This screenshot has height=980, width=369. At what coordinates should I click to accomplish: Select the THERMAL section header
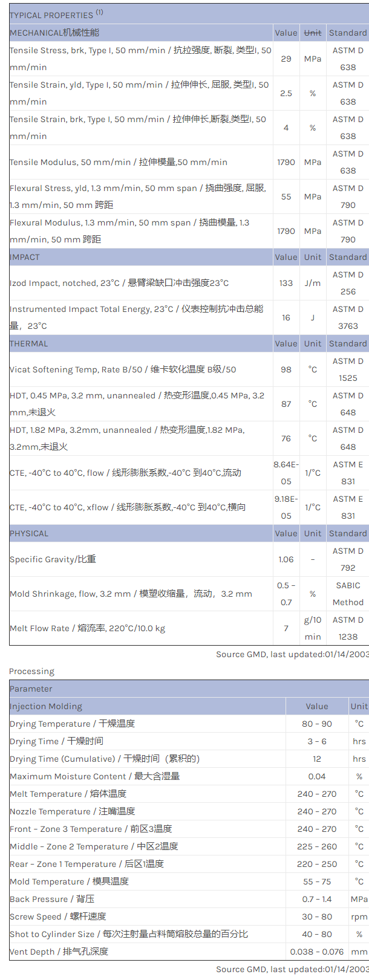coord(28,343)
